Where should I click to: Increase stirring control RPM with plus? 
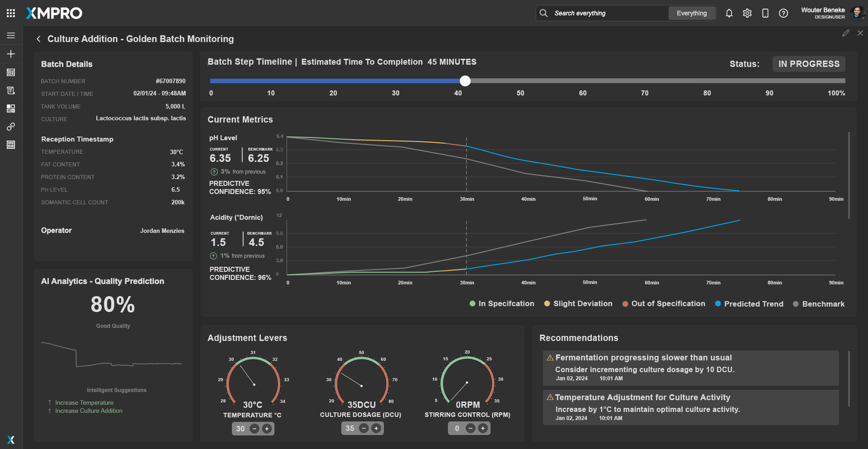[483, 429]
